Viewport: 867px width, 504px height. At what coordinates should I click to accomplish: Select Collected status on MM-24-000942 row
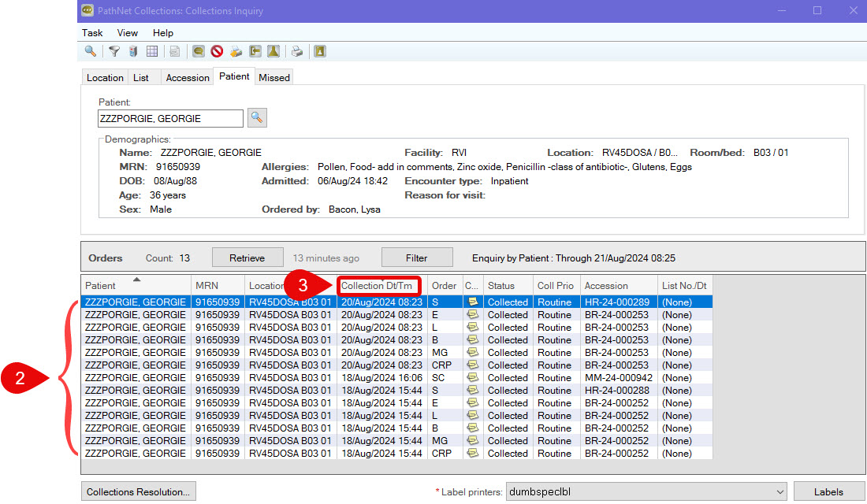508,377
